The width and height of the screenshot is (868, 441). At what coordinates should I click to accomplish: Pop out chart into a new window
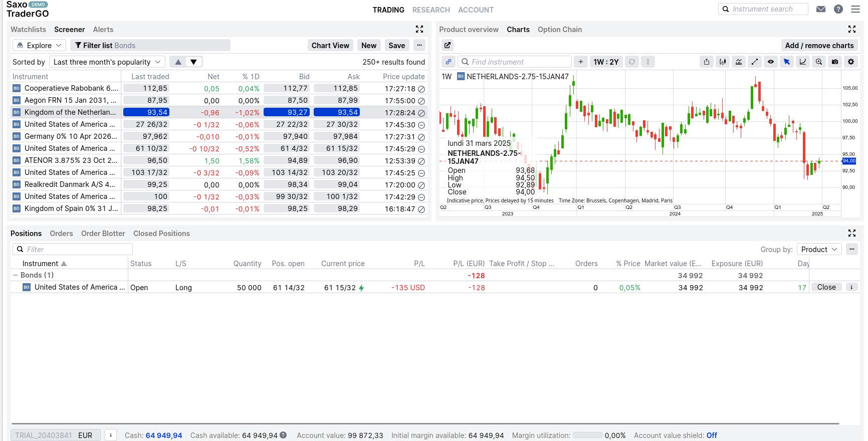pos(448,45)
